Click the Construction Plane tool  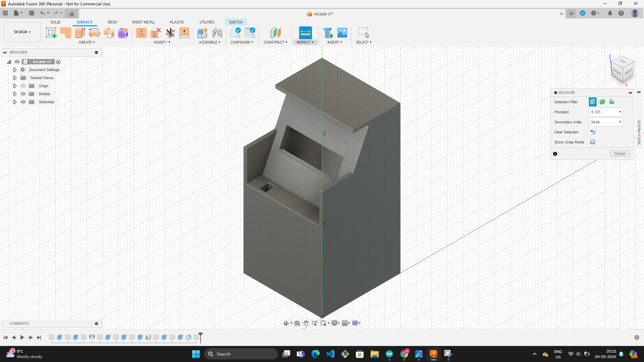[x=275, y=33]
